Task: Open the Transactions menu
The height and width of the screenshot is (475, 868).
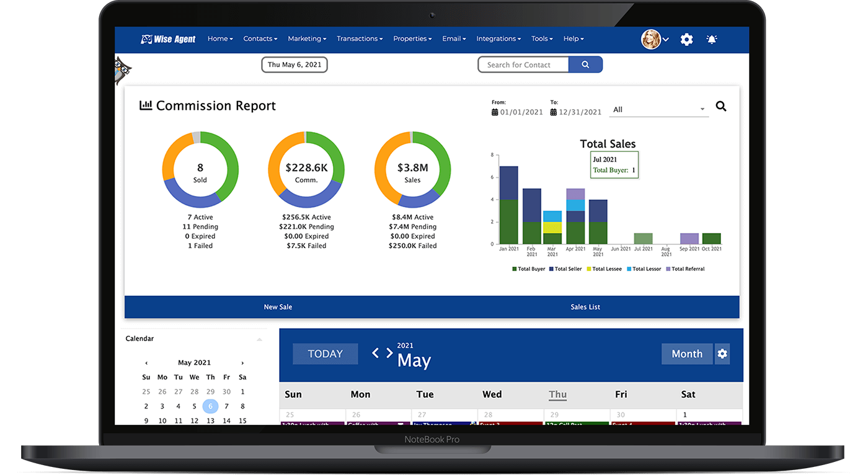Action: click(360, 38)
